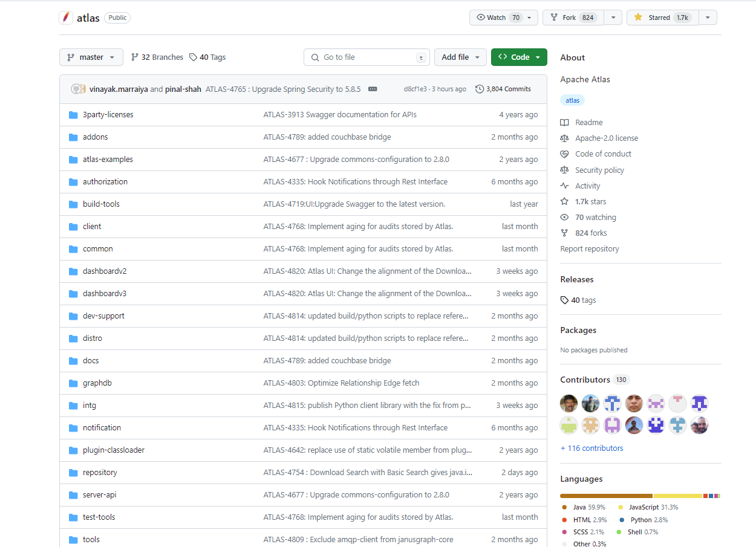Open the plugin-classloader folder
756x547 pixels.
114,450
